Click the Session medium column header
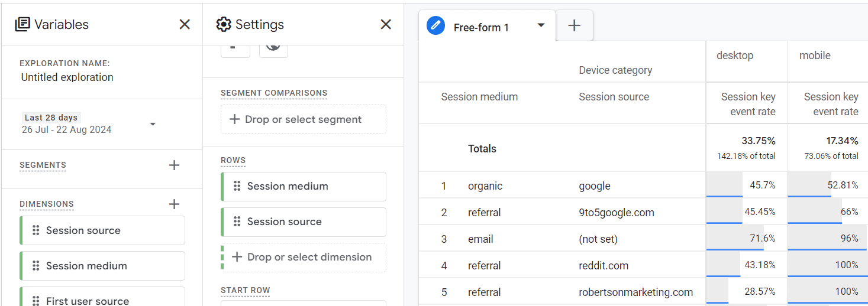Viewport: 868px width, 306px height. [x=479, y=97]
